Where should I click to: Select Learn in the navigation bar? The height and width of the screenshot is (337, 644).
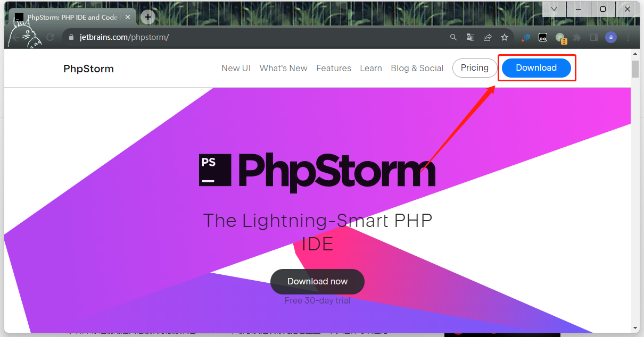371,68
